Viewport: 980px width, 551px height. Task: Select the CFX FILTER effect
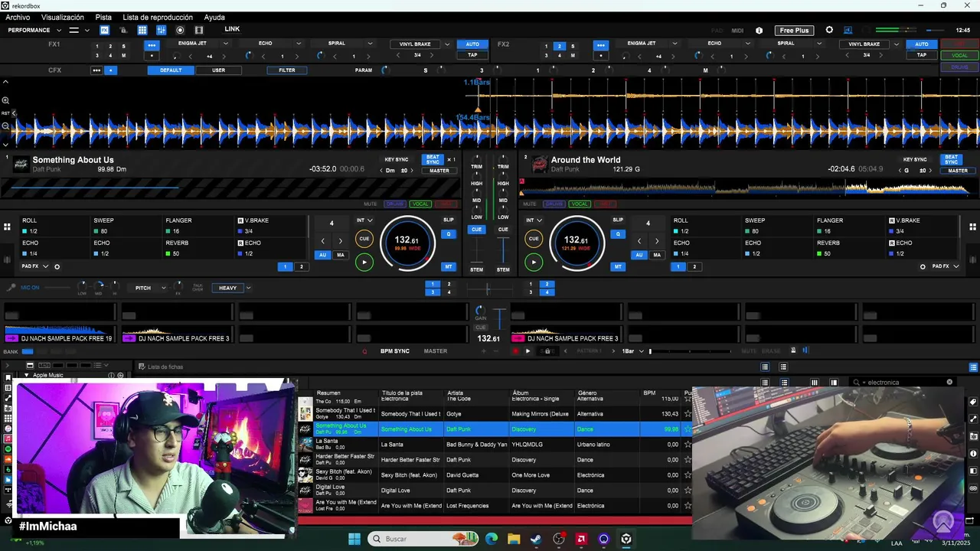tap(287, 70)
